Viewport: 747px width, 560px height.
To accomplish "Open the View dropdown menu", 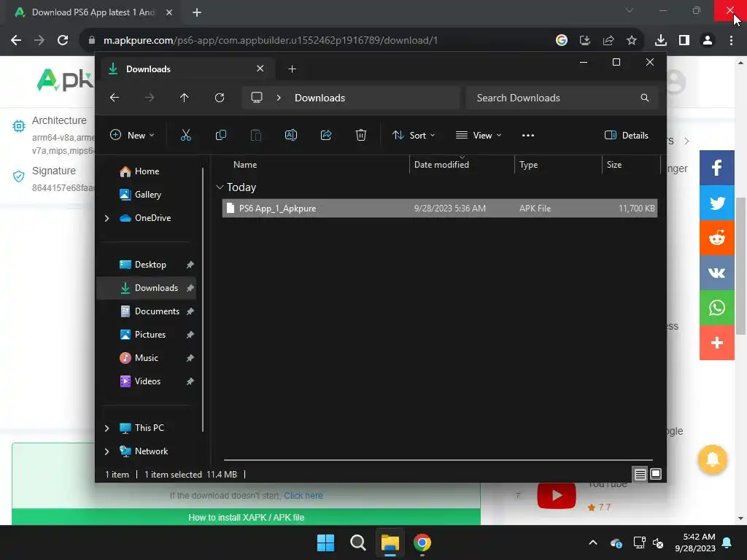I will pyautogui.click(x=479, y=135).
